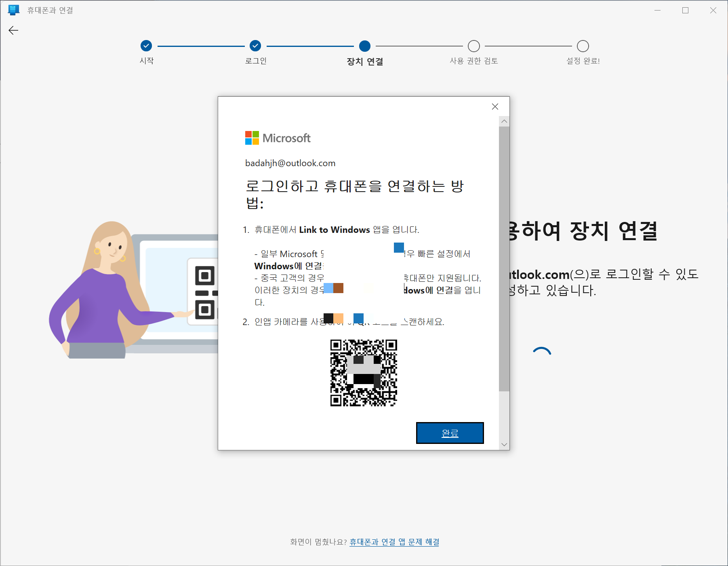Click the 사용 권한 검토 step label
The width and height of the screenshot is (728, 566).
pos(474,61)
